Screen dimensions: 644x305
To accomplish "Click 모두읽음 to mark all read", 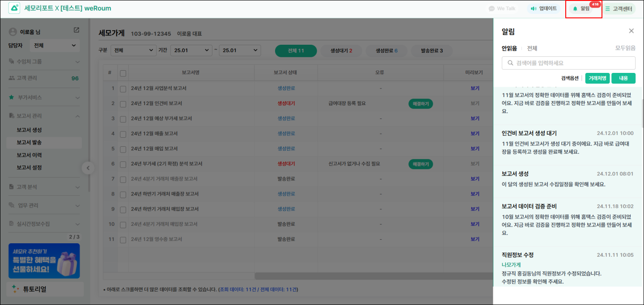I will [625, 48].
